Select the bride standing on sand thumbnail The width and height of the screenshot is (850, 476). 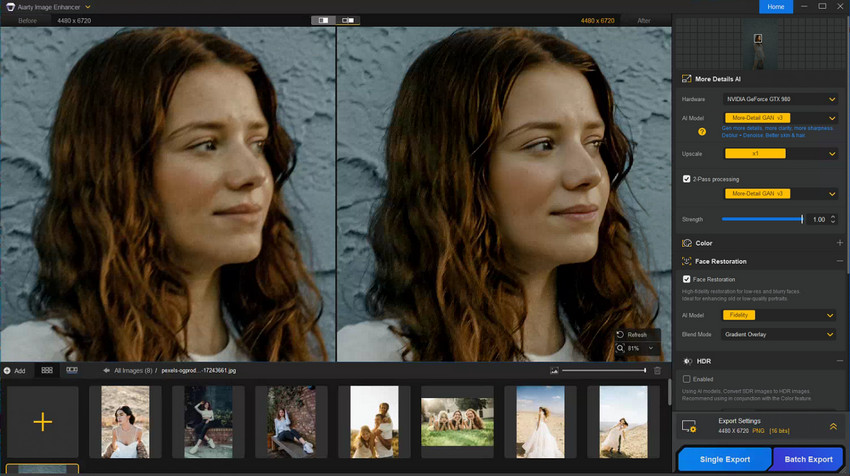click(540, 422)
